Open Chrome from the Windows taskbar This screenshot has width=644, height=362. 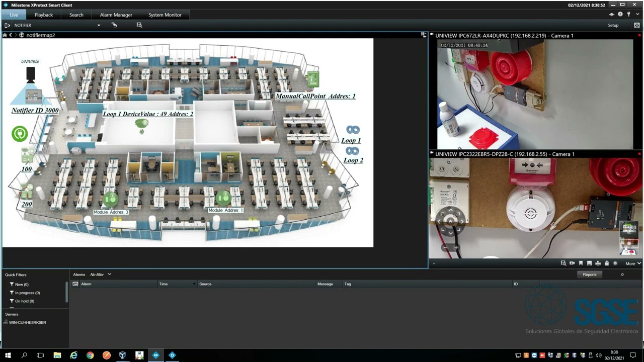point(90,355)
